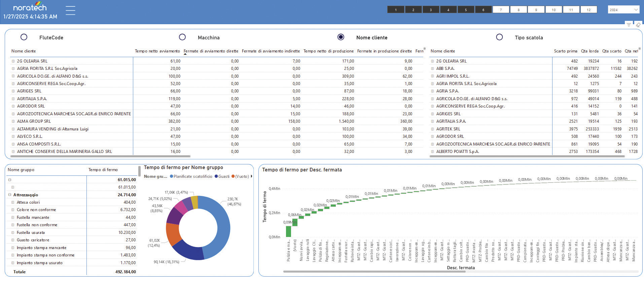Click Impianto stampa usurato row label
644x282 pixels.
[40, 263]
